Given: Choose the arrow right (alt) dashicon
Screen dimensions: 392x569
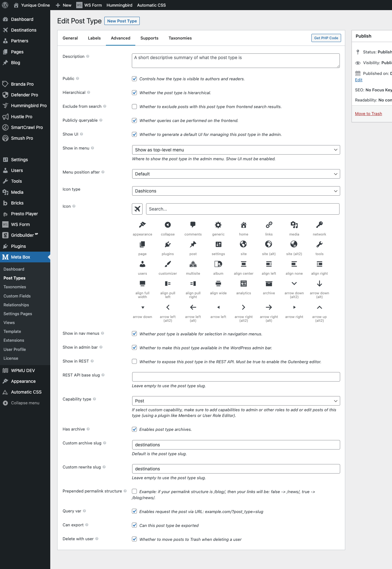Looking at the screenshot, I should pyautogui.click(x=269, y=307).
